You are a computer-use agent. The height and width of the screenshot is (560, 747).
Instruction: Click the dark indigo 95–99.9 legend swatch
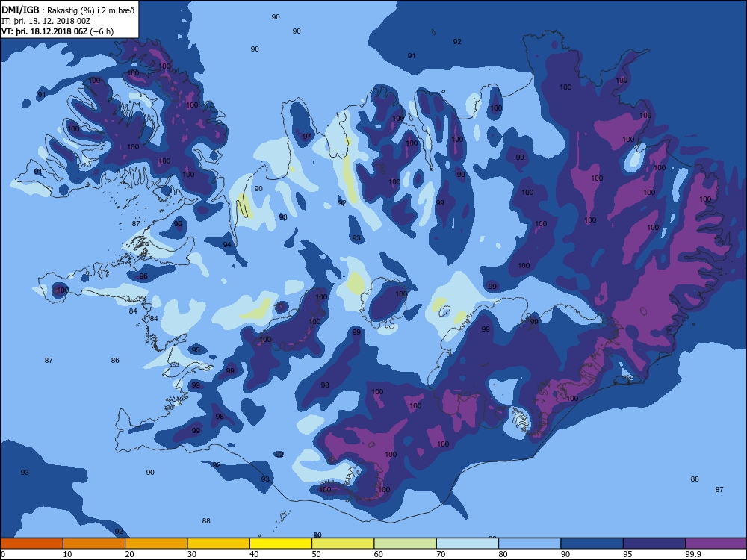click(x=654, y=544)
